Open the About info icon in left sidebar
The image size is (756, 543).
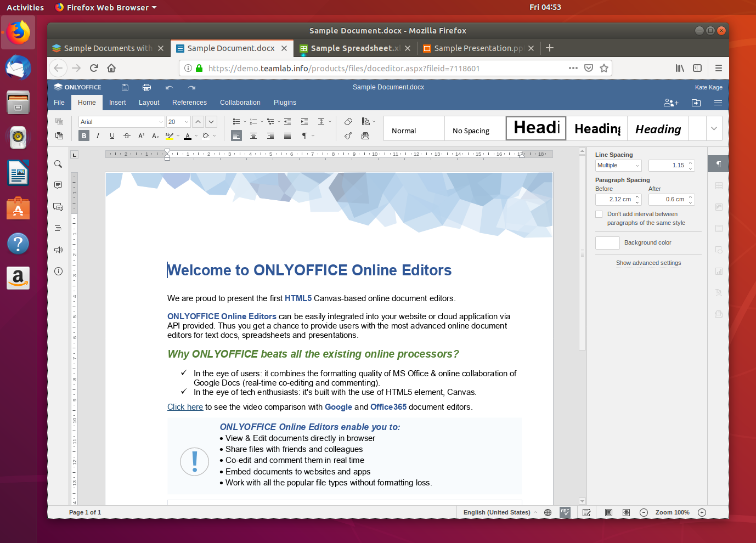click(58, 271)
